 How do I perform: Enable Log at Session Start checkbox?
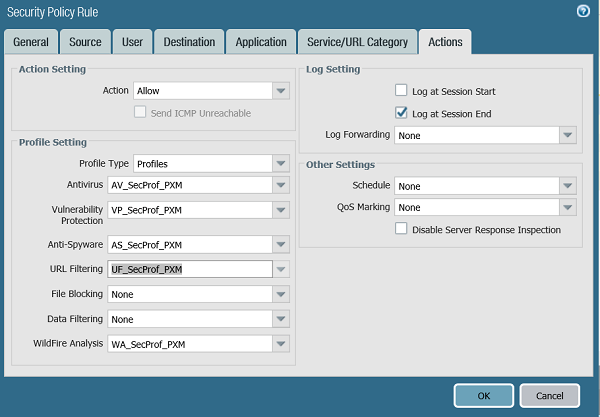[x=401, y=91]
